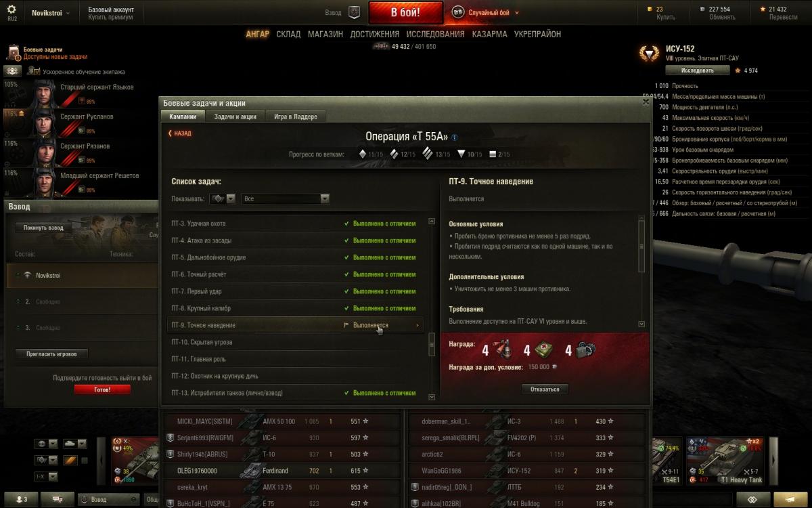Switch to the Задачи и акции tab

click(235, 117)
